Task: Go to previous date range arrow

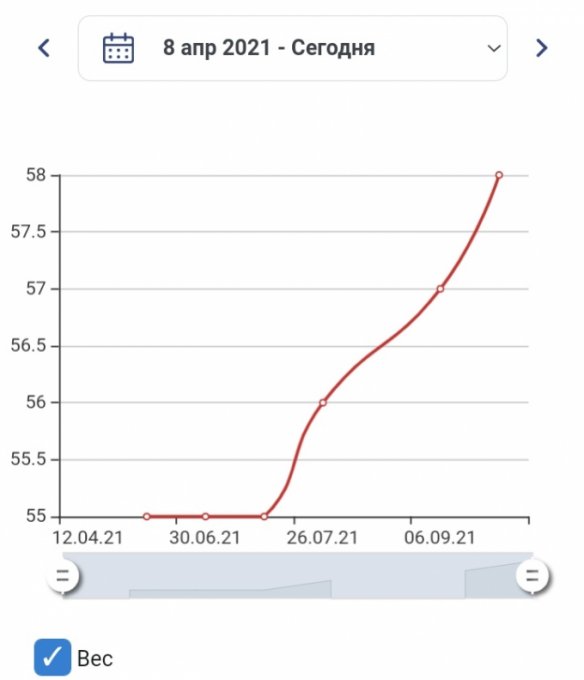Action: [44, 48]
